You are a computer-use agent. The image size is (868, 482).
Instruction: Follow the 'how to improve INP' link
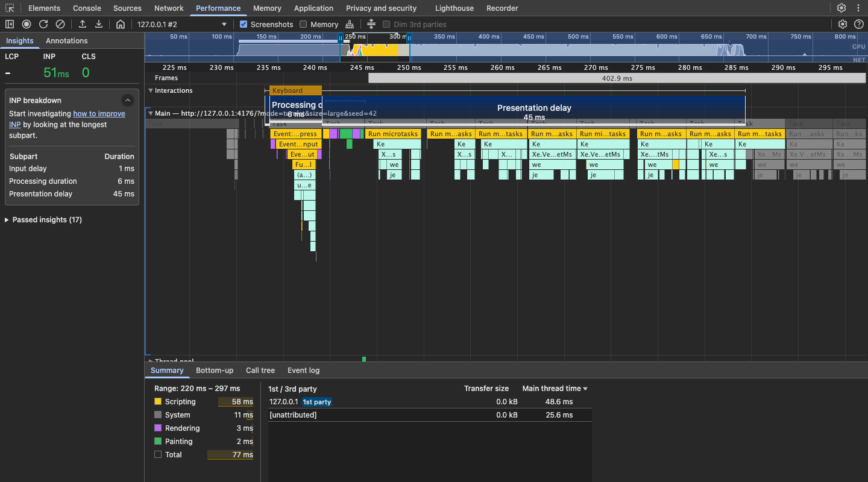[67, 119]
